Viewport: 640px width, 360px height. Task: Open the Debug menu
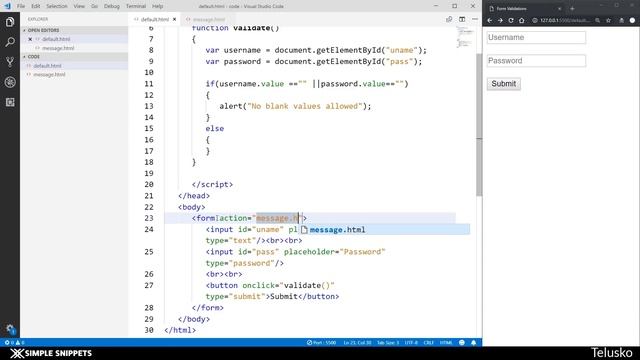(x=111, y=6)
